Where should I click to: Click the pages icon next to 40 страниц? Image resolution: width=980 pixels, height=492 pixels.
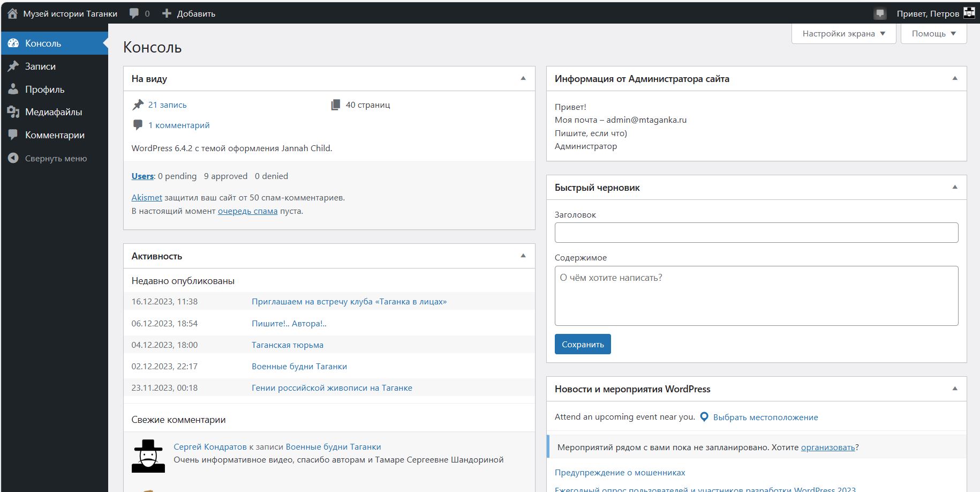336,105
